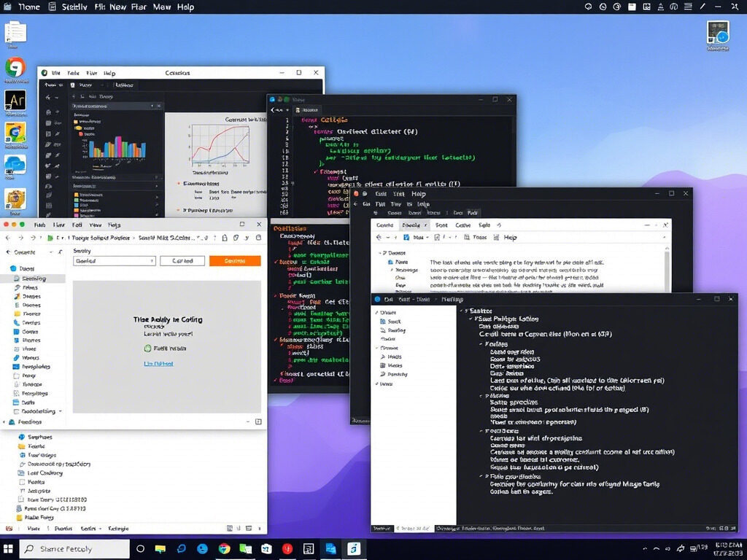
Task: Open Help menu of the chart application window
Action: pyautogui.click(x=109, y=73)
